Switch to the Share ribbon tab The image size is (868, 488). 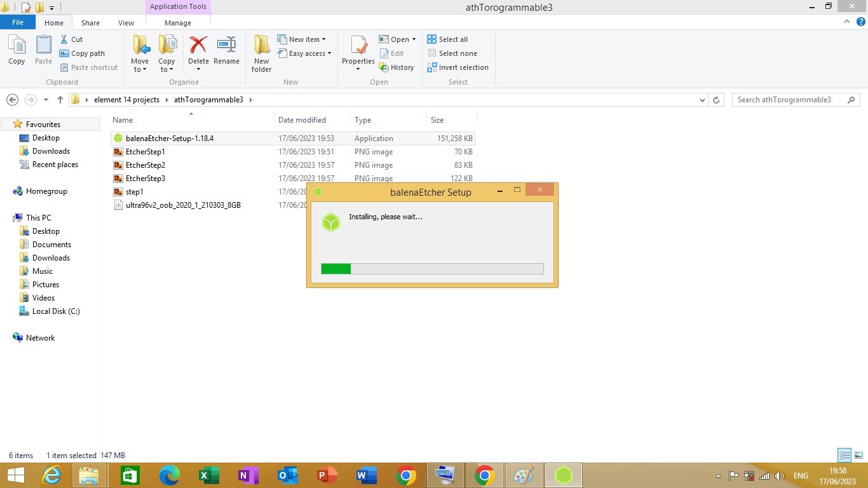pyautogui.click(x=90, y=23)
